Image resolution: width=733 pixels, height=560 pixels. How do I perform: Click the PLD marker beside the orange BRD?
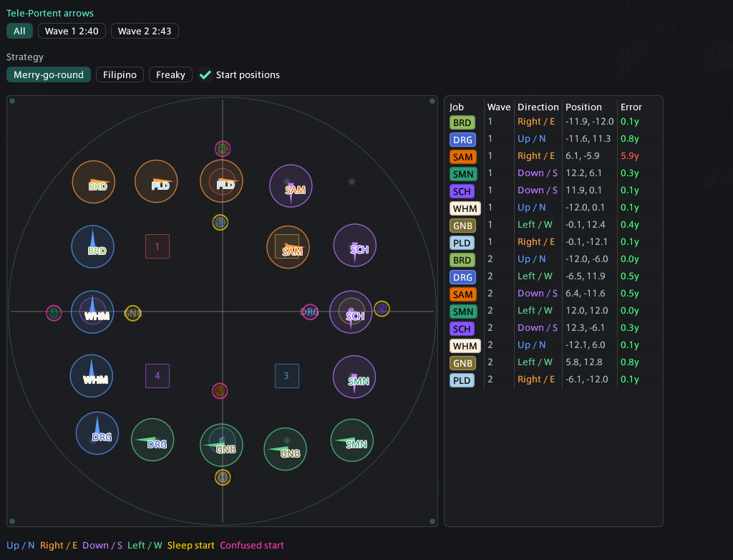156,181
